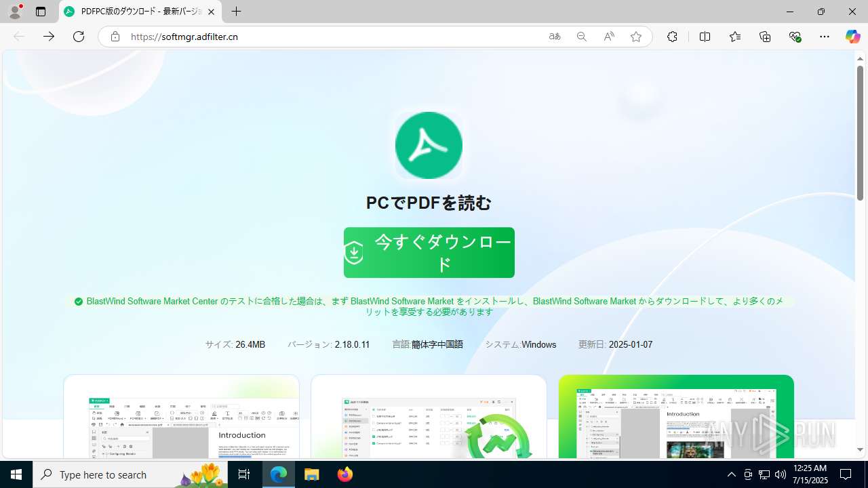Toggle split screen view
868x488 pixels.
pos(705,37)
